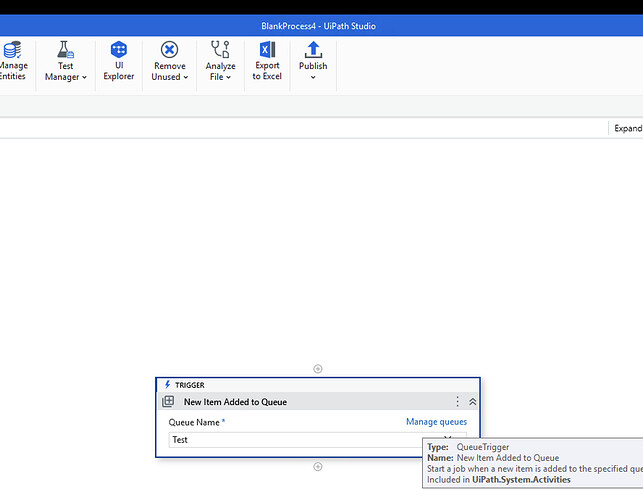The width and height of the screenshot is (643, 500).
Task: Click the Remove Unused ribbon button
Action: click(x=169, y=61)
